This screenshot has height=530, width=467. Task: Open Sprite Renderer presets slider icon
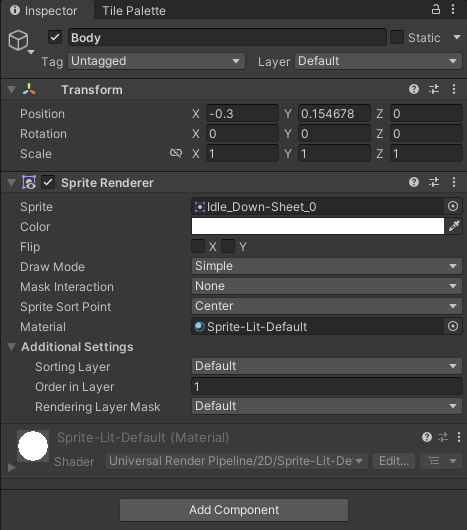434,183
